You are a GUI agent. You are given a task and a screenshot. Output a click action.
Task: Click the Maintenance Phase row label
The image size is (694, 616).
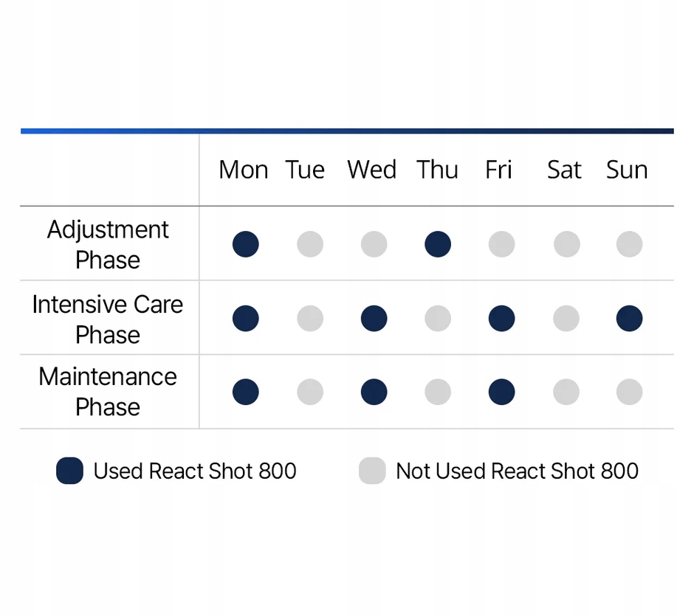[x=108, y=392]
